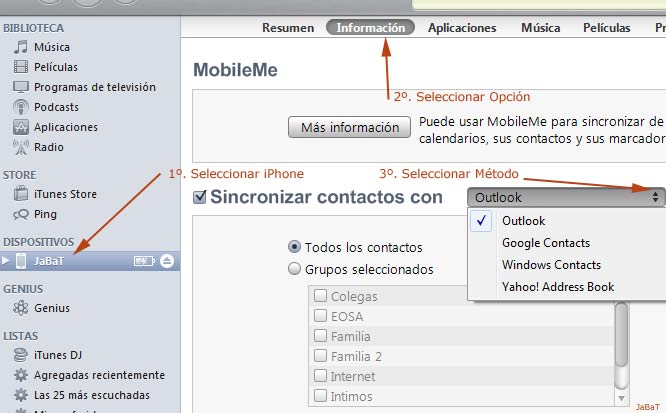Select Música in Biblioteca sidebar
The image size is (666, 413).
[x=52, y=47]
